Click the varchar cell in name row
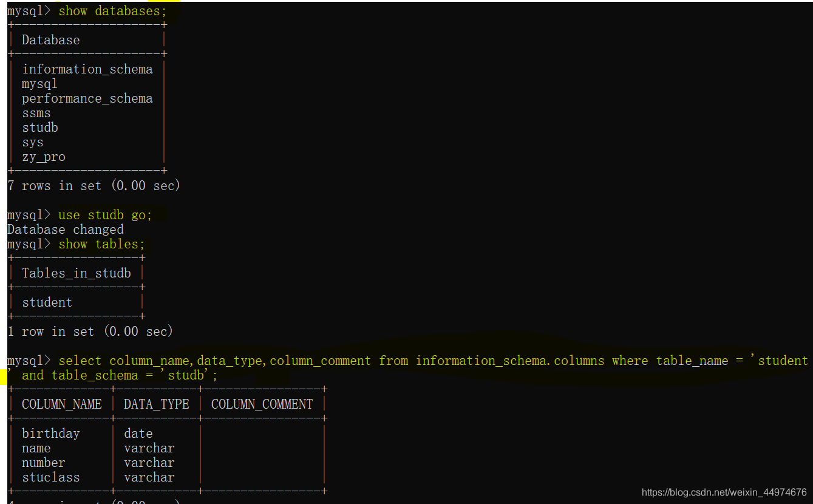This screenshot has height=504, width=813. (149, 448)
